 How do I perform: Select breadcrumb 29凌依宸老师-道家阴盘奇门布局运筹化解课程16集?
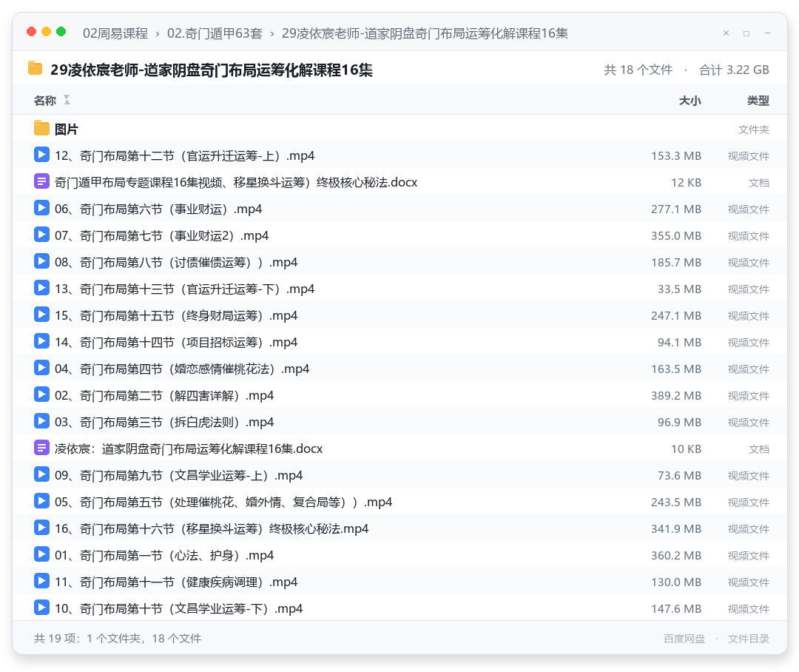click(425, 33)
